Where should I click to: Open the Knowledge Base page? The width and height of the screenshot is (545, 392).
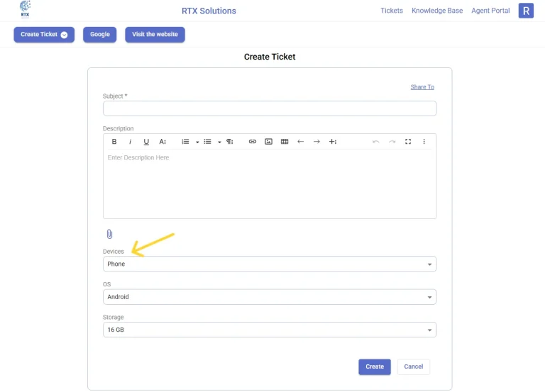437,11
